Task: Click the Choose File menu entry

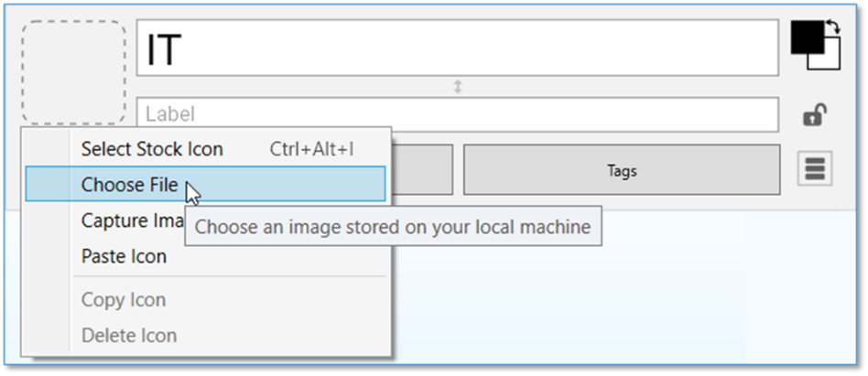Action: (129, 185)
